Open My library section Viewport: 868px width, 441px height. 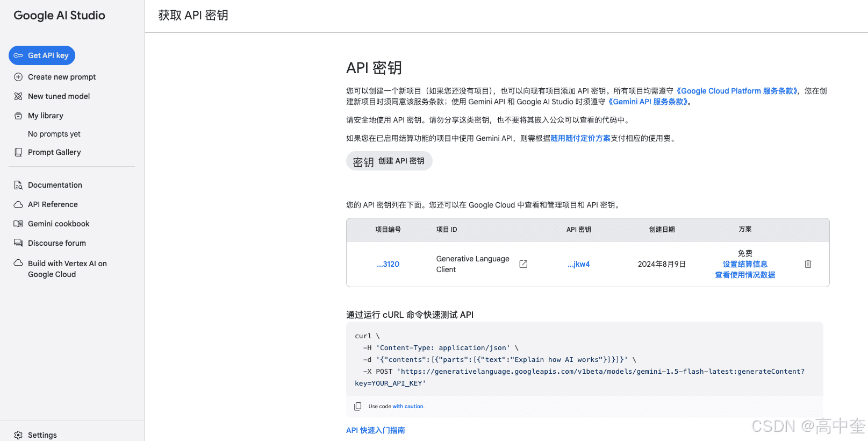click(x=46, y=116)
